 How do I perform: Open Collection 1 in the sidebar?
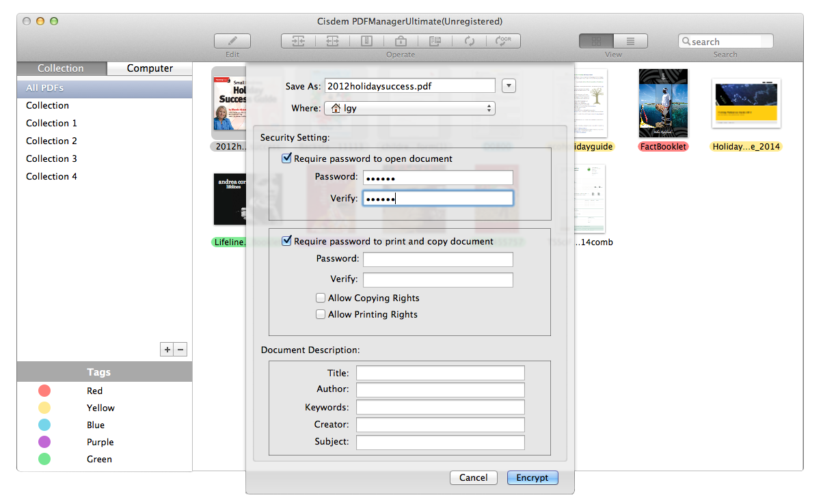[x=105, y=123]
